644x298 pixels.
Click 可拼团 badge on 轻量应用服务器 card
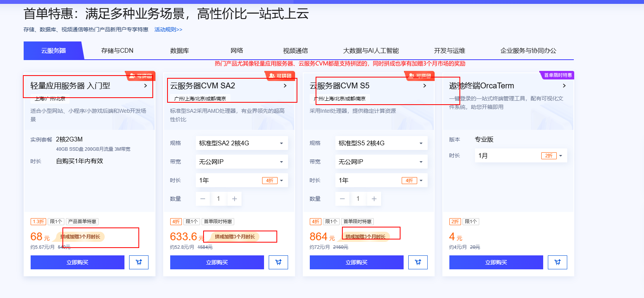coord(140,76)
